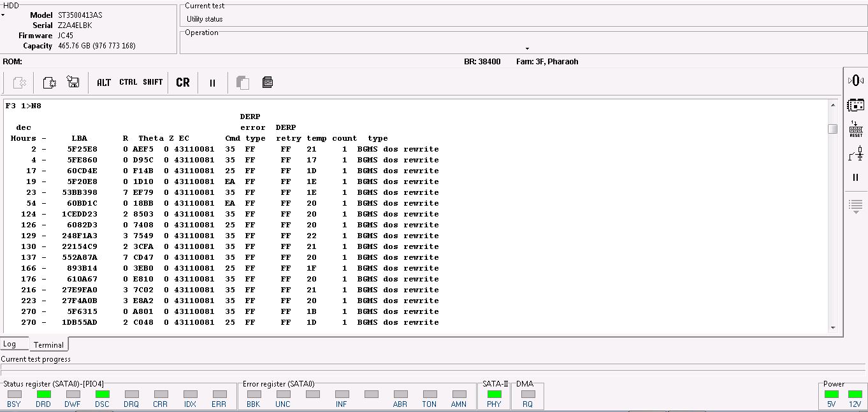
Task: Click the terminal vertical scrollbar thumb
Action: click(x=832, y=129)
